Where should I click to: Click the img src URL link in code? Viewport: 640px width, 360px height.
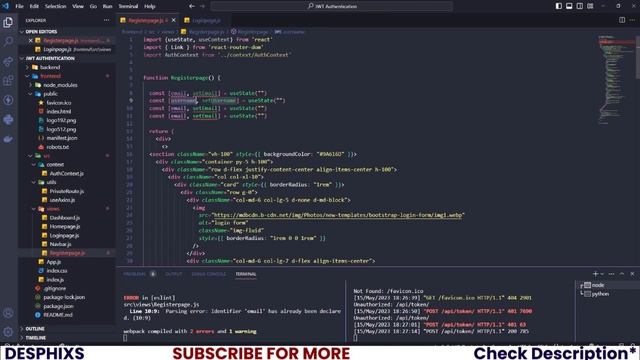(x=338, y=215)
